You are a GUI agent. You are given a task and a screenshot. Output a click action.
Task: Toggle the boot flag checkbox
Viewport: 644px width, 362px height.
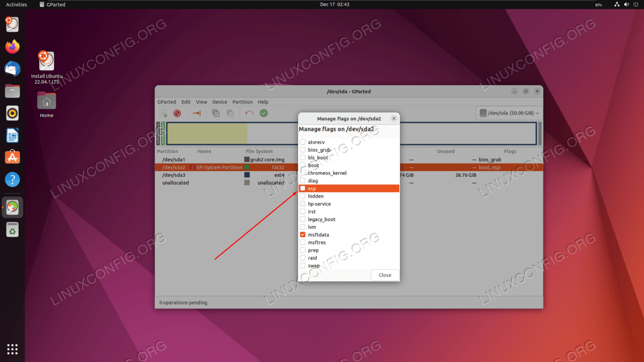point(303,165)
